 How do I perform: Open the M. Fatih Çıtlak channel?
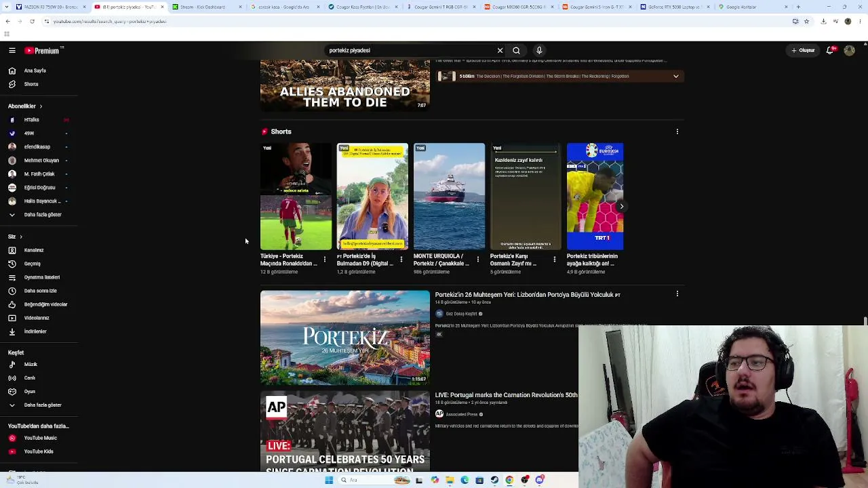38,174
